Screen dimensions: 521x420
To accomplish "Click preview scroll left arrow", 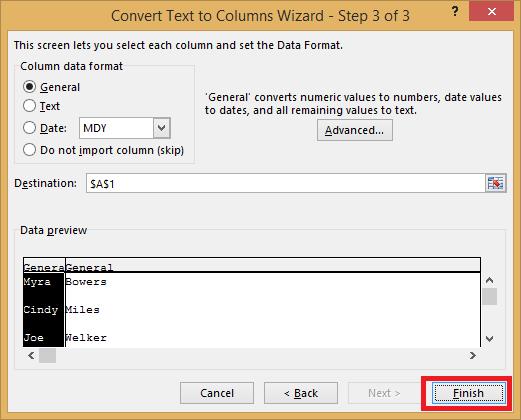I will 31,355.
